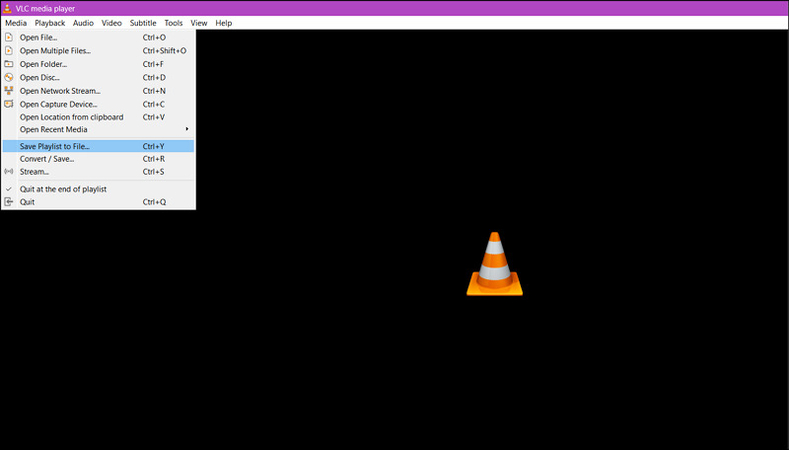The image size is (789, 450).
Task: Select Open Network Stream... entry
Action: point(98,91)
